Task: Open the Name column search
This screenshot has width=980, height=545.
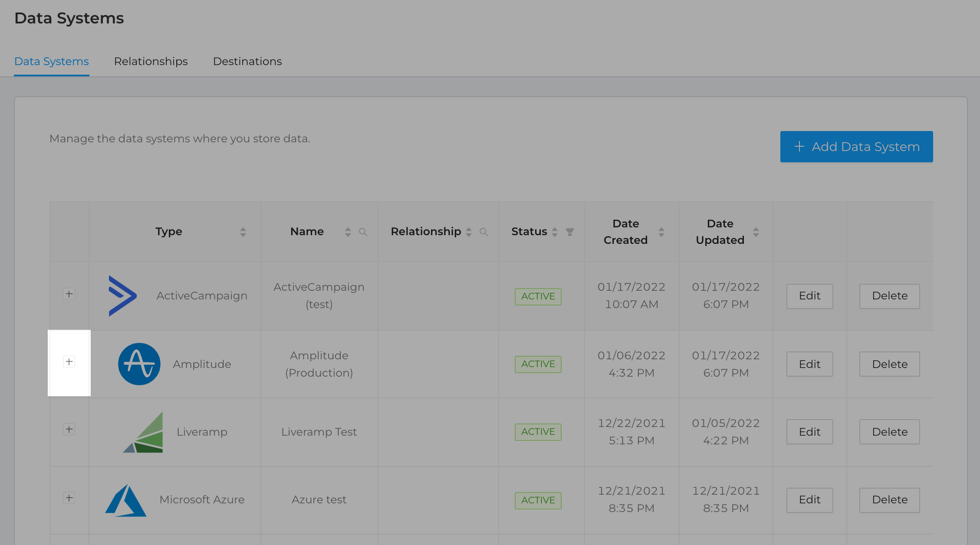Action: point(363,232)
